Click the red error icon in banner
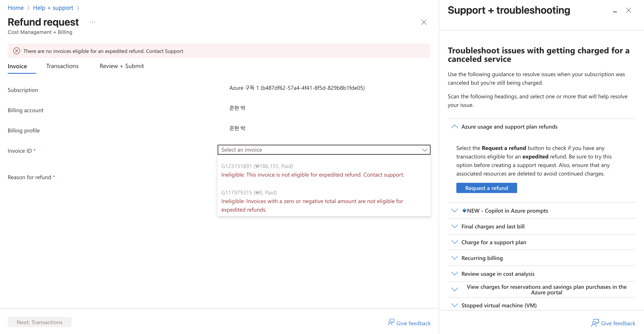644x334 pixels. click(16, 51)
